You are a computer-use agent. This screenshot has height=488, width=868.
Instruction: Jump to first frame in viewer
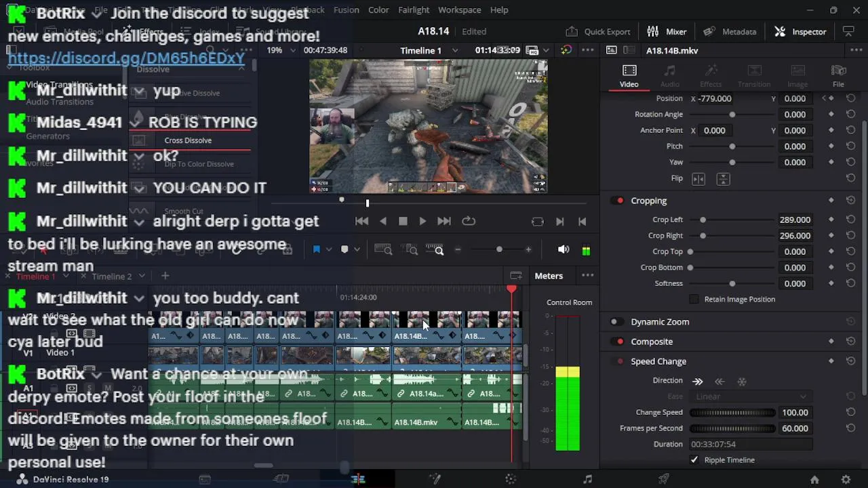click(x=361, y=221)
